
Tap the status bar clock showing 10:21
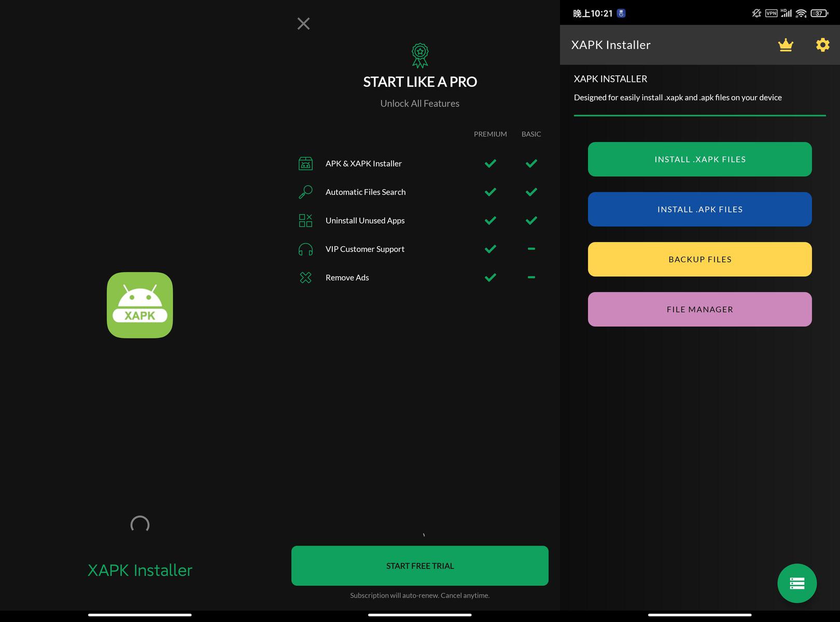pos(593,13)
